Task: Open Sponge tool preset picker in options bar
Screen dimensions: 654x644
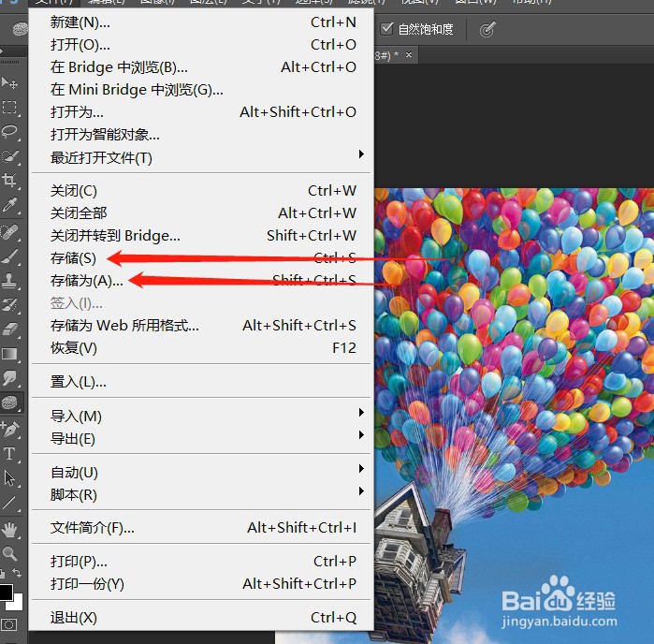Action: tap(20, 29)
